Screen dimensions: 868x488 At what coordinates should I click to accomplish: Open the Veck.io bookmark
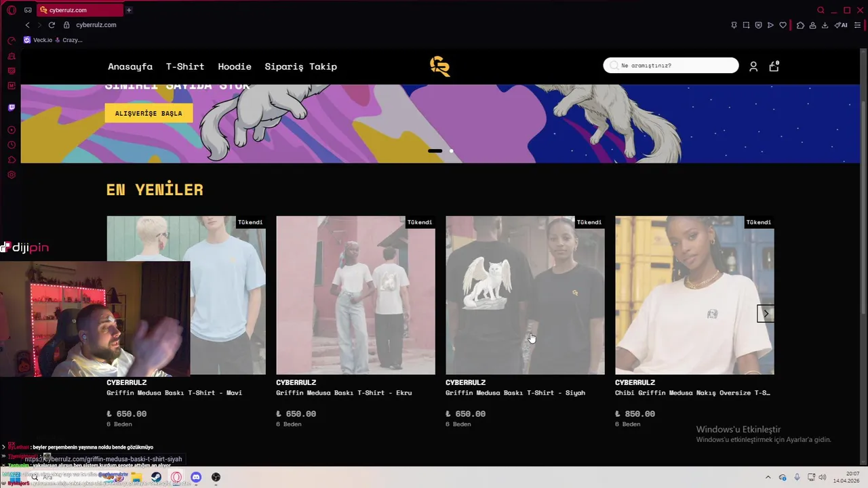pyautogui.click(x=38, y=40)
